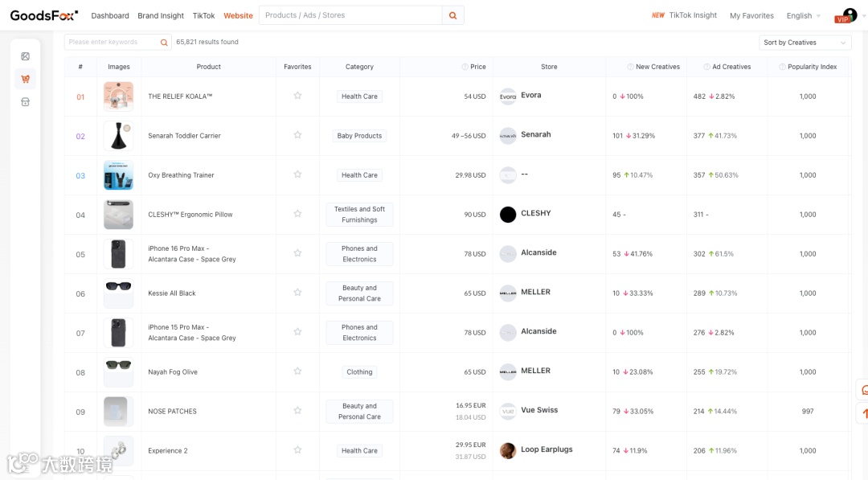
Task: Open the MELLER store for Kessie All Black
Action: (535, 292)
